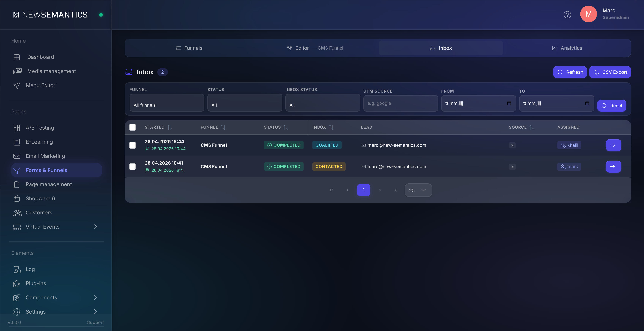Toggle the select-all header checkbox

pyautogui.click(x=132, y=127)
